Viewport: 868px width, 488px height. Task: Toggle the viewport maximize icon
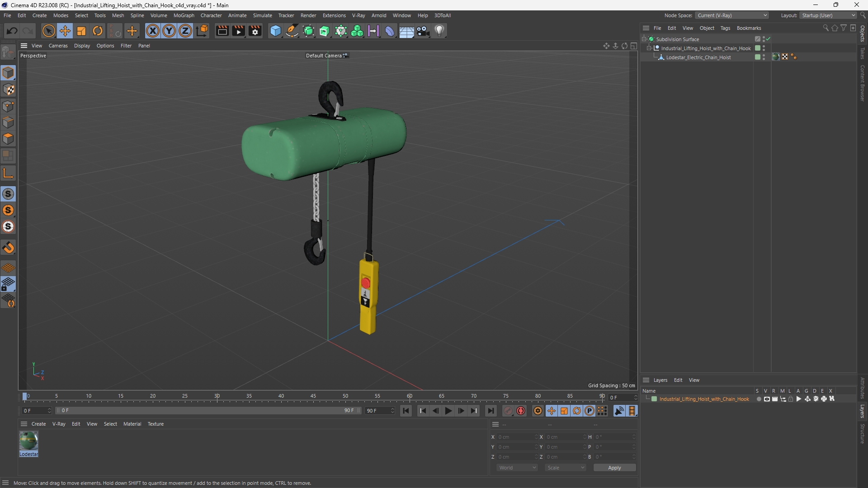pos(634,46)
